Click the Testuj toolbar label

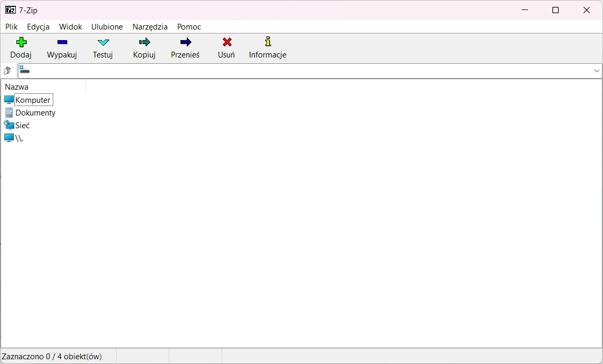[103, 54]
